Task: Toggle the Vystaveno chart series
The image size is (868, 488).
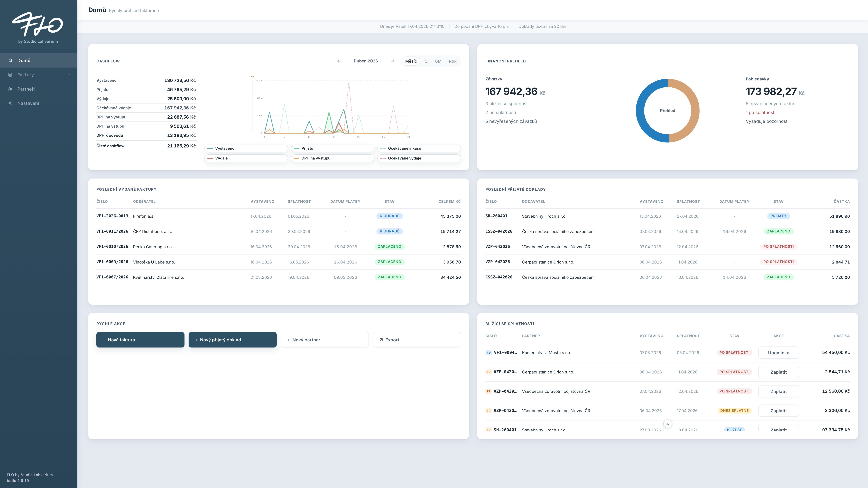Action: tap(246, 148)
